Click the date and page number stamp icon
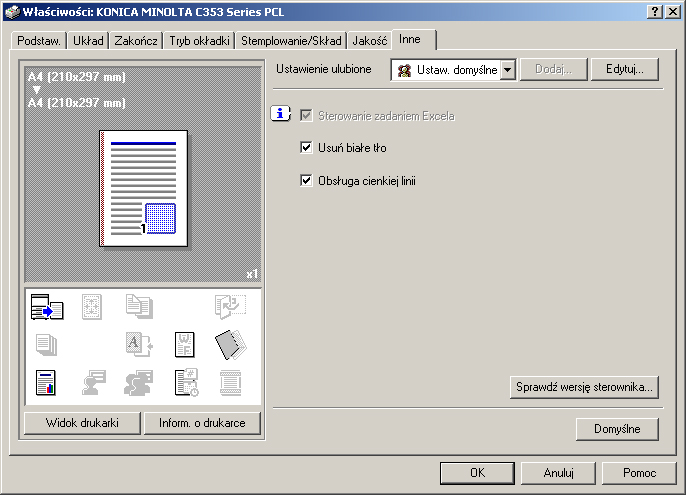Viewport: 686px width, 495px height. pyautogui.click(x=186, y=383)
